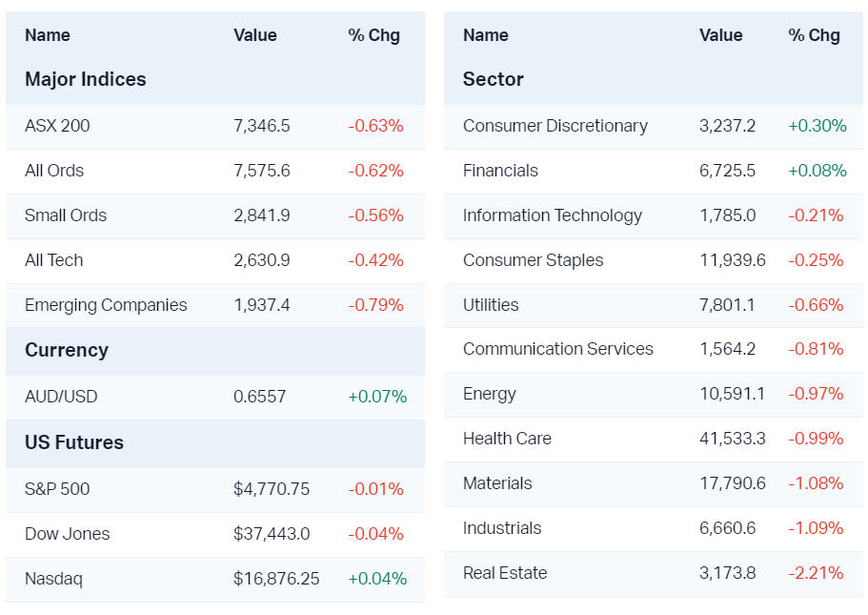The image size is (868, 615).
Task: Select Health Care sector
Action: [507, 439]
